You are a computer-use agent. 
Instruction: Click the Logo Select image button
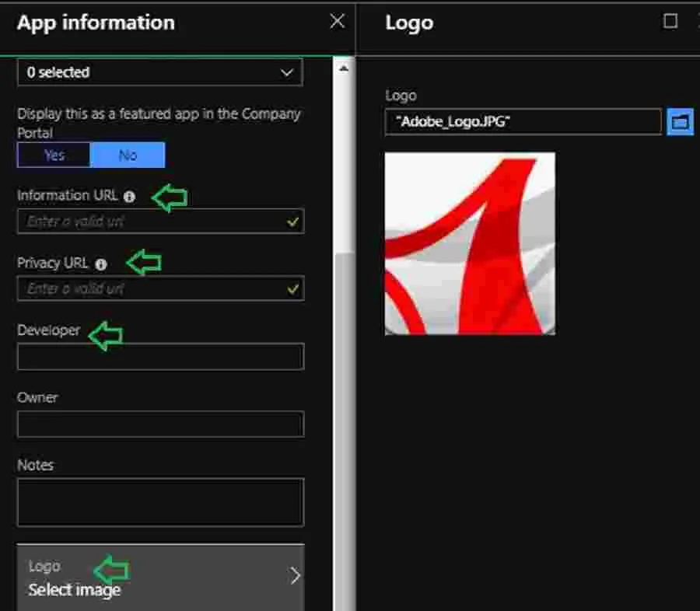point(159,577)
